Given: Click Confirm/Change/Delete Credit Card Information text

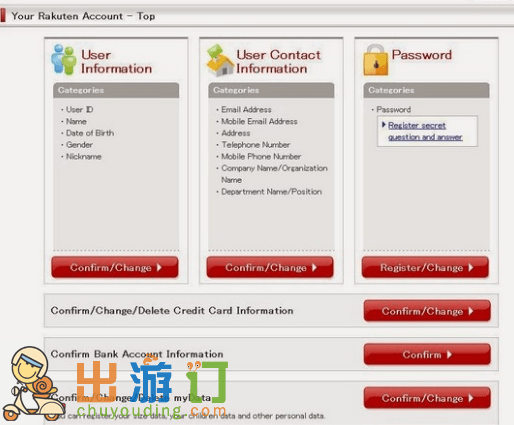Looking at the screenshot, I should click(172, 311).
